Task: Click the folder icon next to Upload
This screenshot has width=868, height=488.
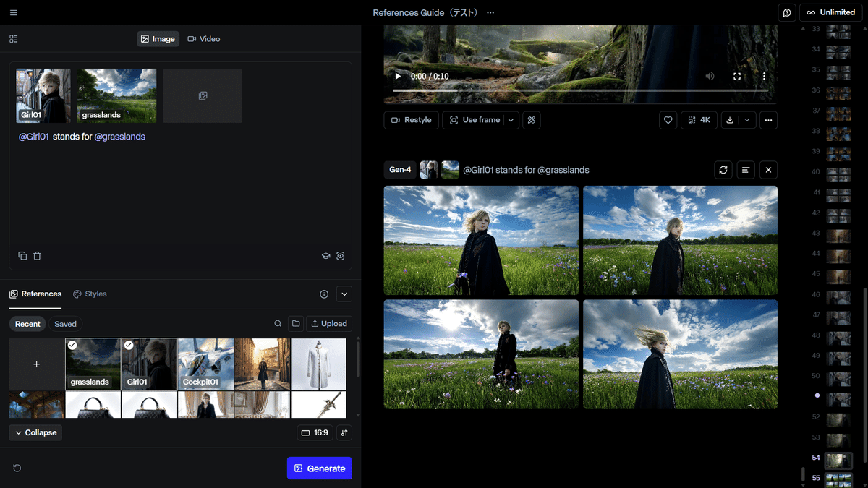Action: coord(295,324)
